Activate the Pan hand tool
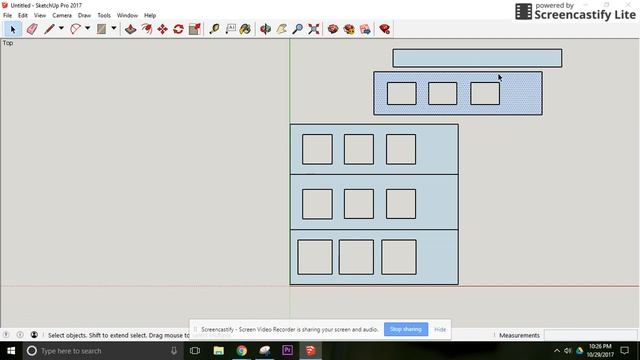Viewport: 640px width, 360px height. [x=282, y=29]
